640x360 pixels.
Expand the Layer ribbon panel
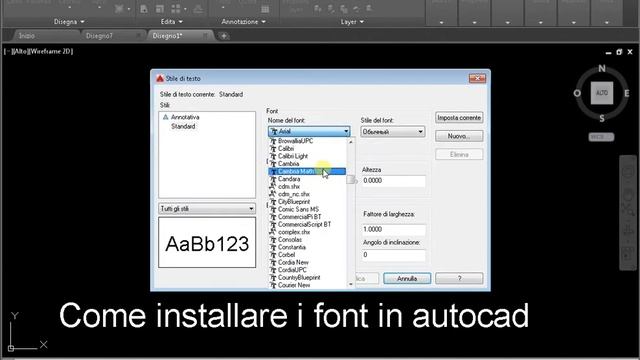(352, 22)
